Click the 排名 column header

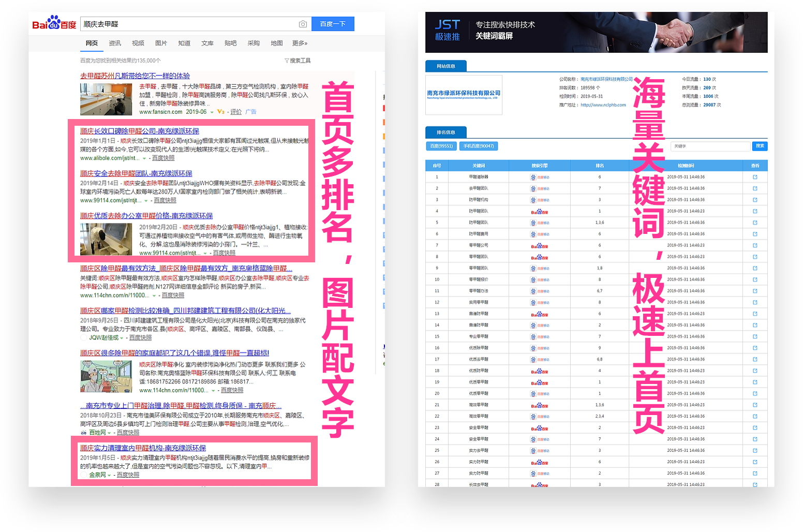[600, 166]
